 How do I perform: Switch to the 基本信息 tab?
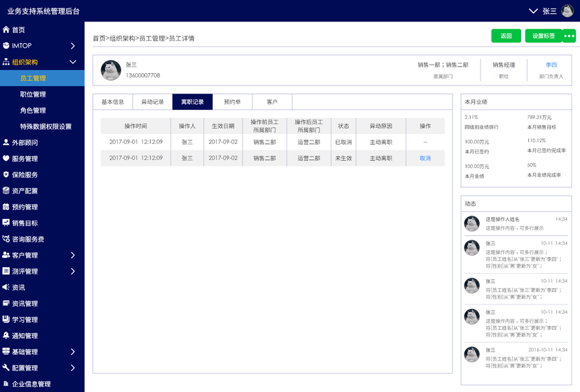pyautogui.click(x=112, y=102)
